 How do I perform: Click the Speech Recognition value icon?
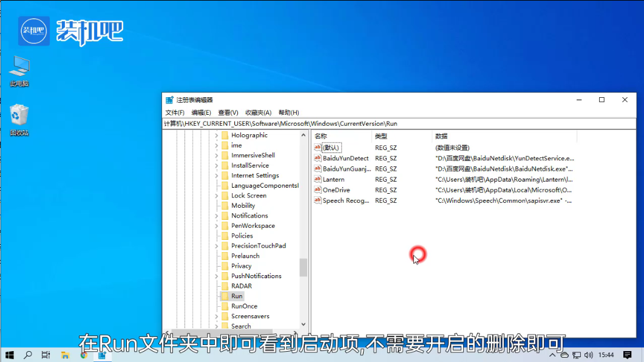pos(317,200)
